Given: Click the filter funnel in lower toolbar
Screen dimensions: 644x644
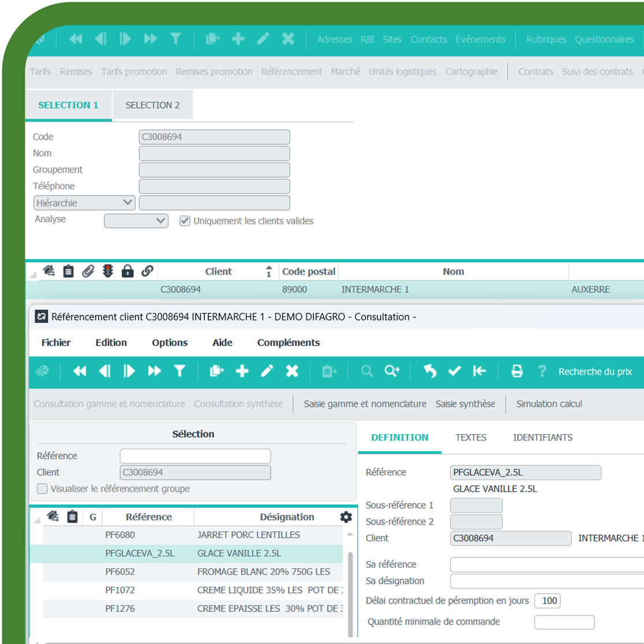Looking at the screenshot, I should 179,371.
